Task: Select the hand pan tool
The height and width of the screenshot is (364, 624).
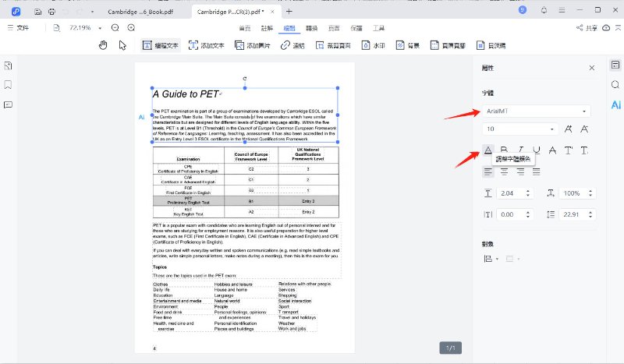Action: [x=103, y=45]
